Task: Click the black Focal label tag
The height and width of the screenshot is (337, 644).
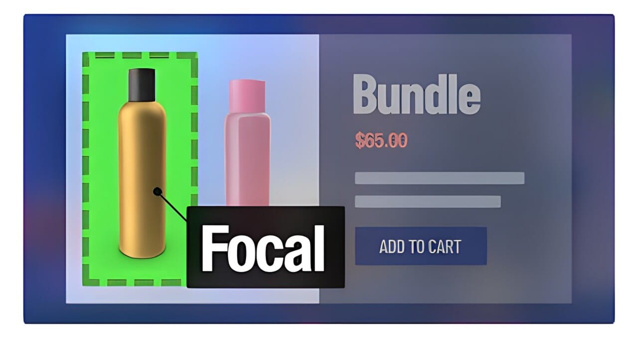Action: 266,247
